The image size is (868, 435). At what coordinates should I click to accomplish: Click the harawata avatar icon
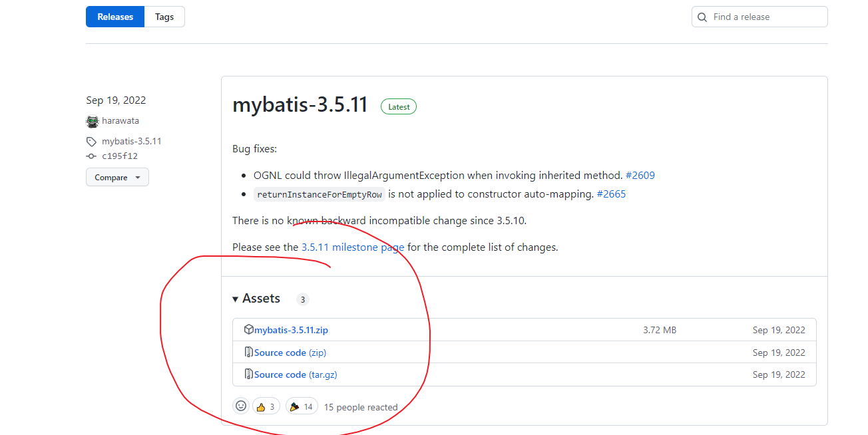tap(93, 122)
